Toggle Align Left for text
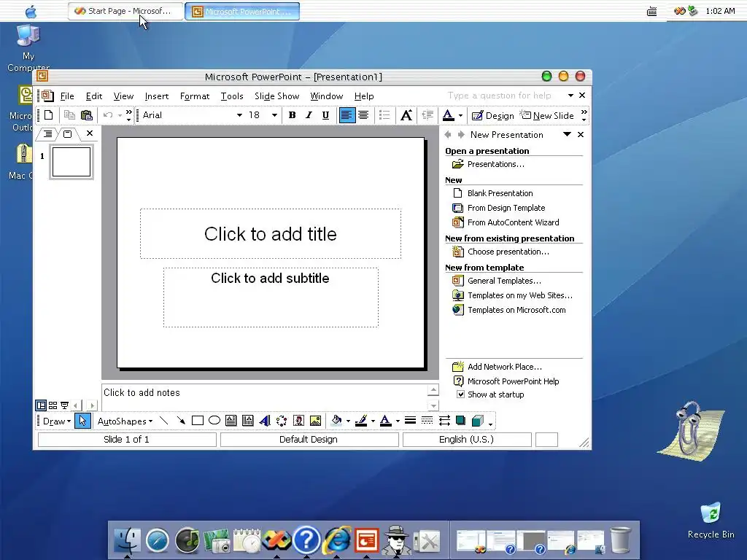 pos(347,115)
